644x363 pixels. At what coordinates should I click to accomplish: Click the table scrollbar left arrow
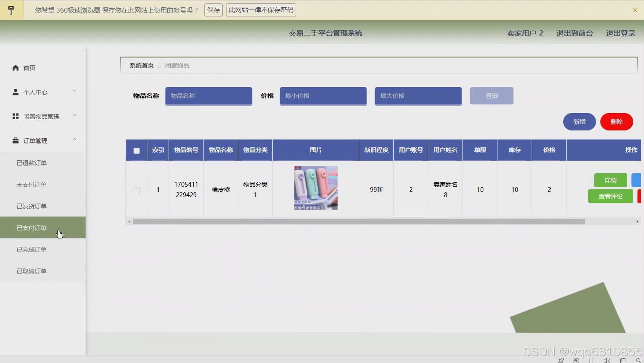click(x=129, y=221)
